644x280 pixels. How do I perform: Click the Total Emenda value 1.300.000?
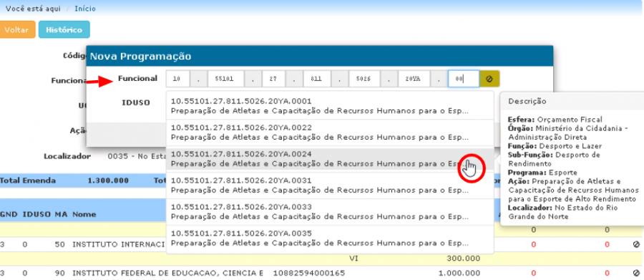click(x=108, y=180)
